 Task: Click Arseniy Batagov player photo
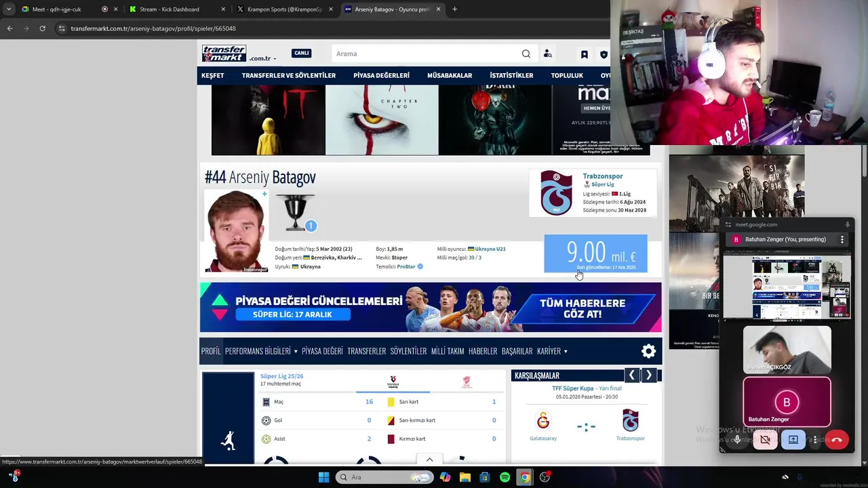pos(236,231)
